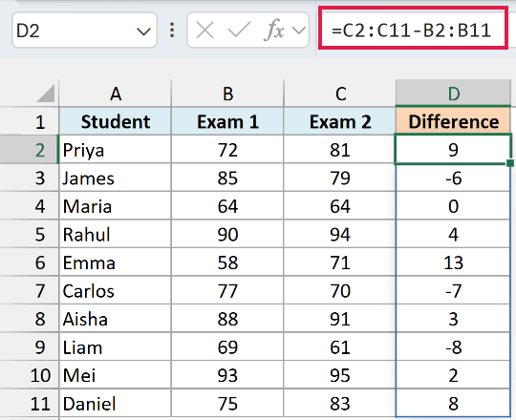Image resolution: width=516 pixels, height=420 pixels.
Task: Select column D header
Action: 454,94
